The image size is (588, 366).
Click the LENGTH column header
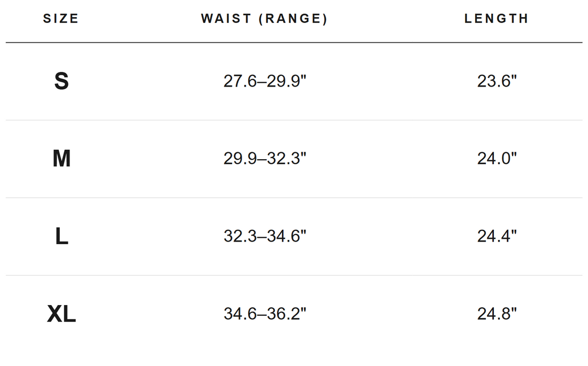[x=497, y=18]
